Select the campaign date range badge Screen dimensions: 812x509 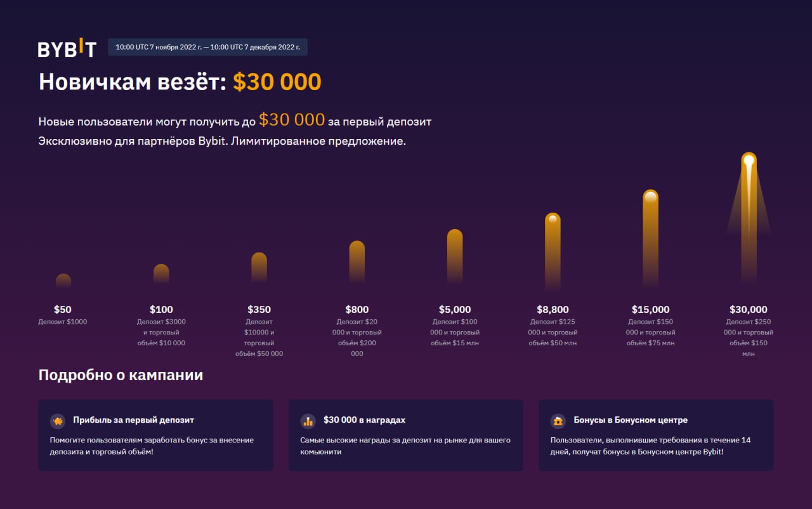tap(207, 47)
